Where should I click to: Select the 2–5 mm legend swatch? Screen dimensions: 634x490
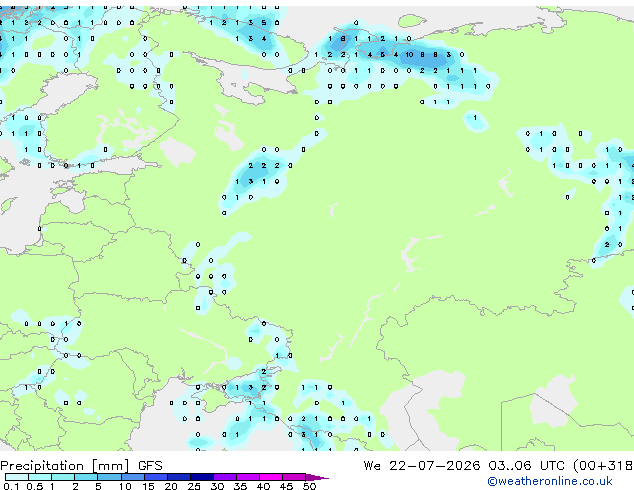click(86, 477)
